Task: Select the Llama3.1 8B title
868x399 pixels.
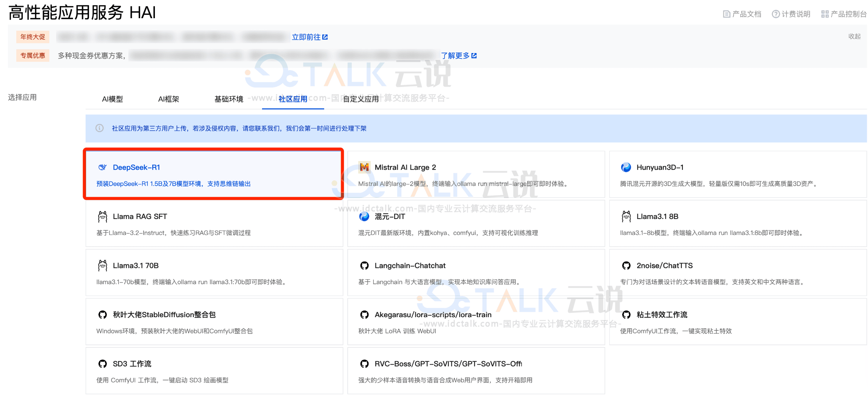Action: (657, 216)
